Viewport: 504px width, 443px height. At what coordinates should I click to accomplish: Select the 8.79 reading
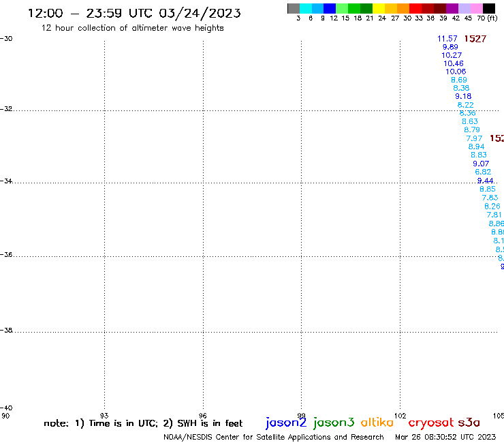click(472, 129)
